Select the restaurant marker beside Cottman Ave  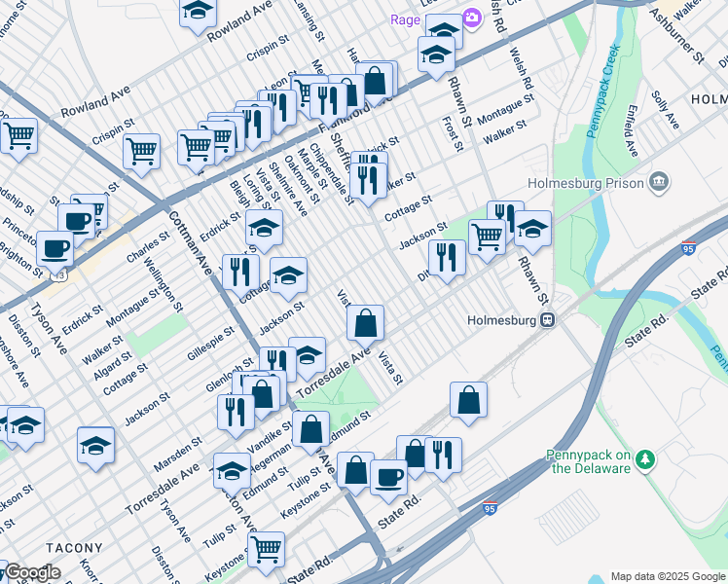click(x=241, y=272)
